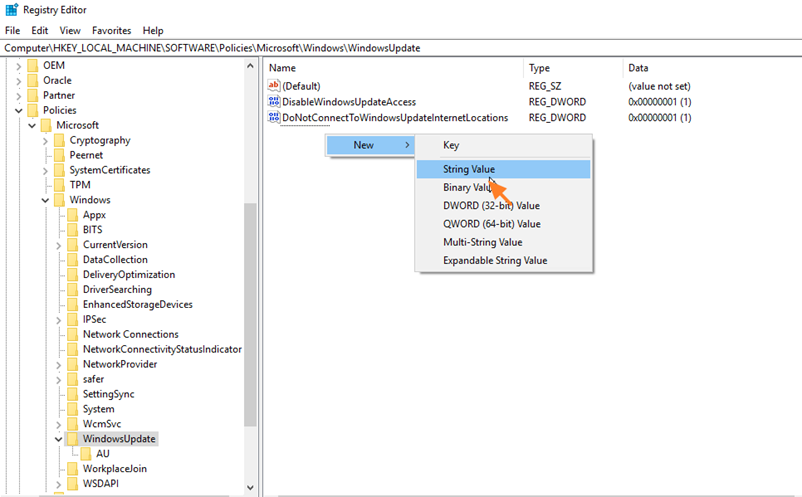Choose QWORD (64-bit) Value option

point(503,224)
